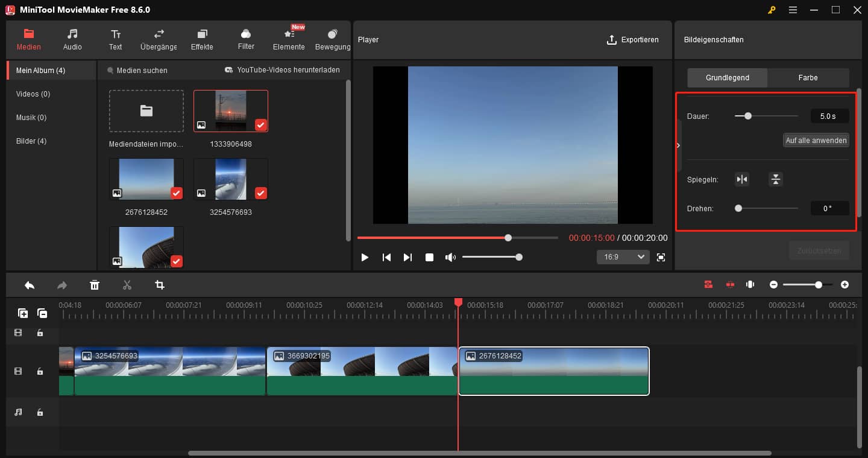Select the crop tool icon
Viewport: 868px width, 458px height.
(159, 285)
